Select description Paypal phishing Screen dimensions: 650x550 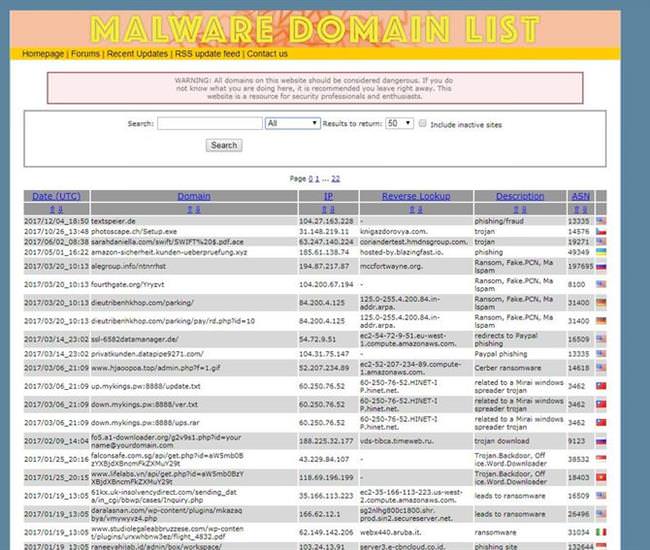[x=501, y=354]
